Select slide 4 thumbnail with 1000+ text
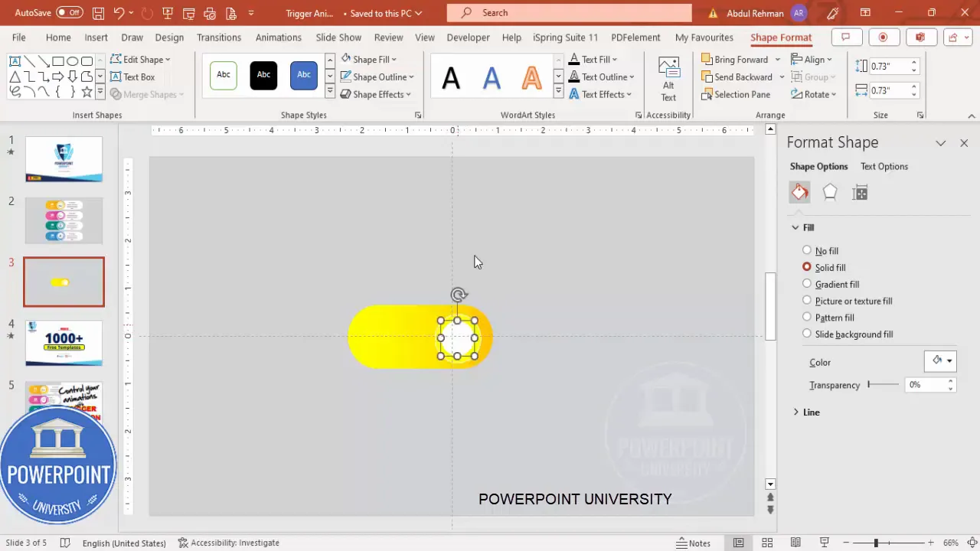Image resolution: width=980 pixels, height=551 pixels. click(64, 343)
